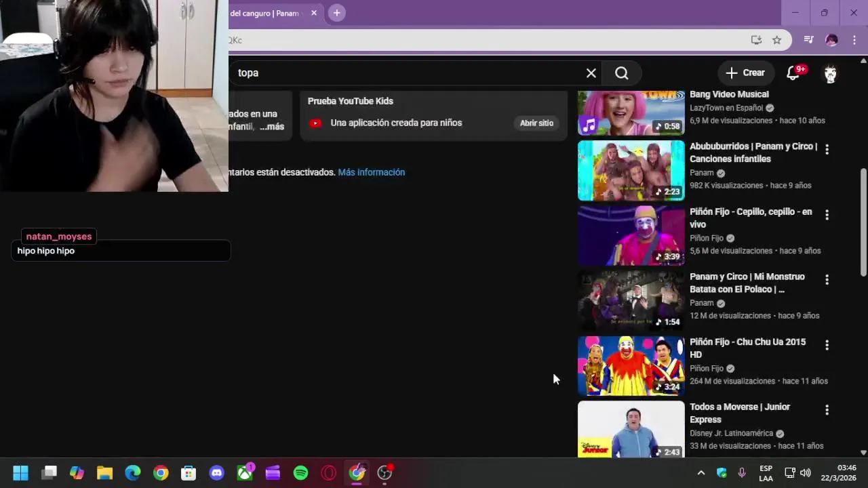This screenshot has height=488, width=868.
Task: Open volume control in system tray
Action: pos(806,473)
